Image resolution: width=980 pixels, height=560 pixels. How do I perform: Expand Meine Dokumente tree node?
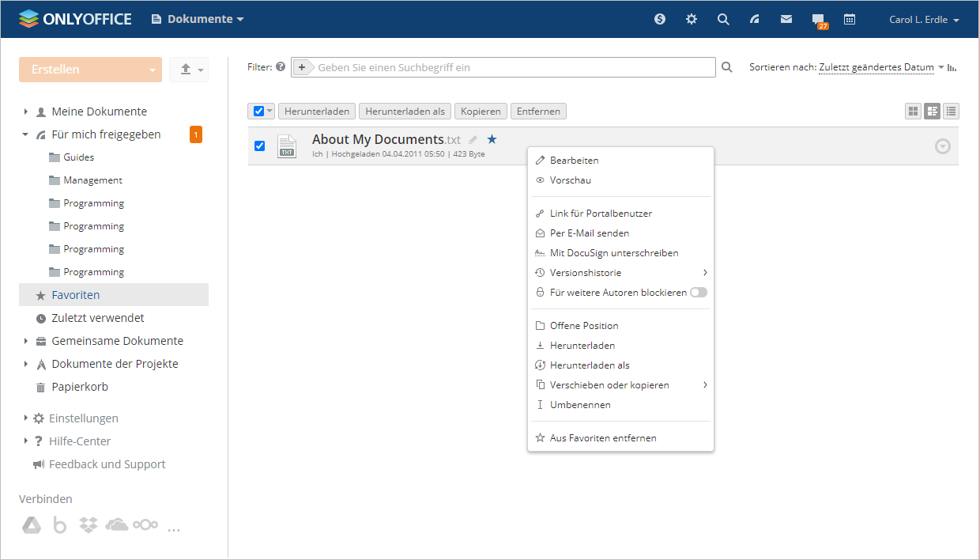25,112
